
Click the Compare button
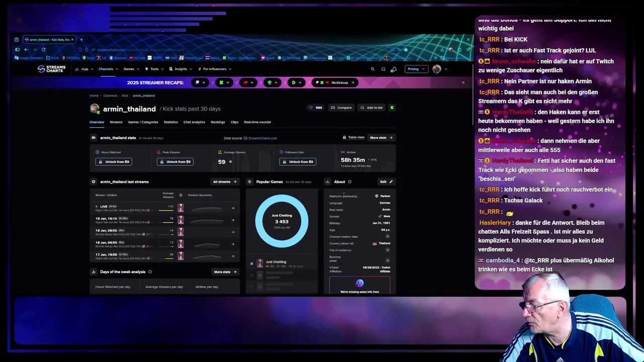[x=341, y=108]
